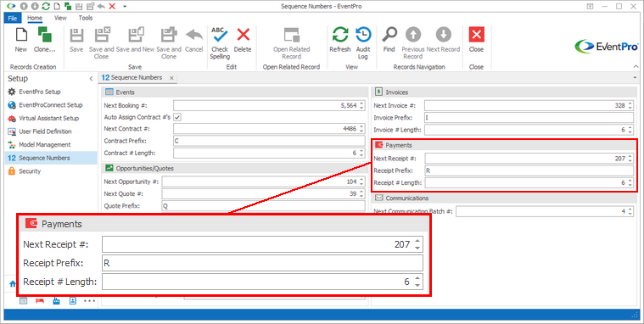Open the tab list dropdown at the right edge

pyautogui.click(x=636, y=78)
